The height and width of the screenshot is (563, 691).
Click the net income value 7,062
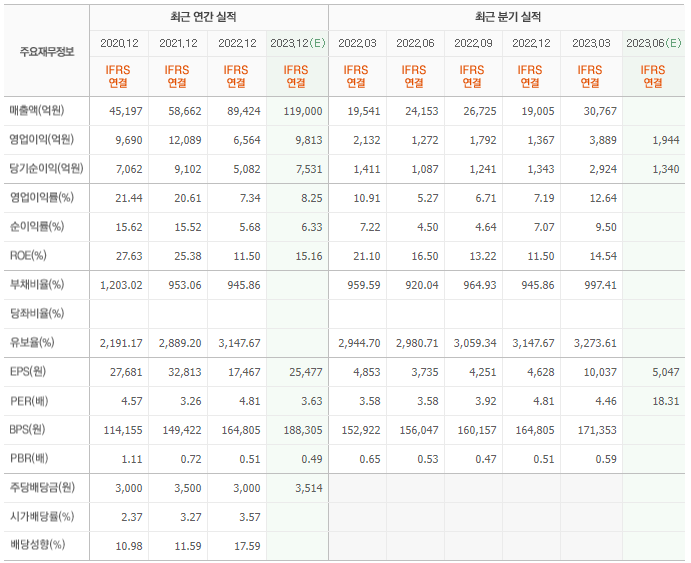point(129,169)
